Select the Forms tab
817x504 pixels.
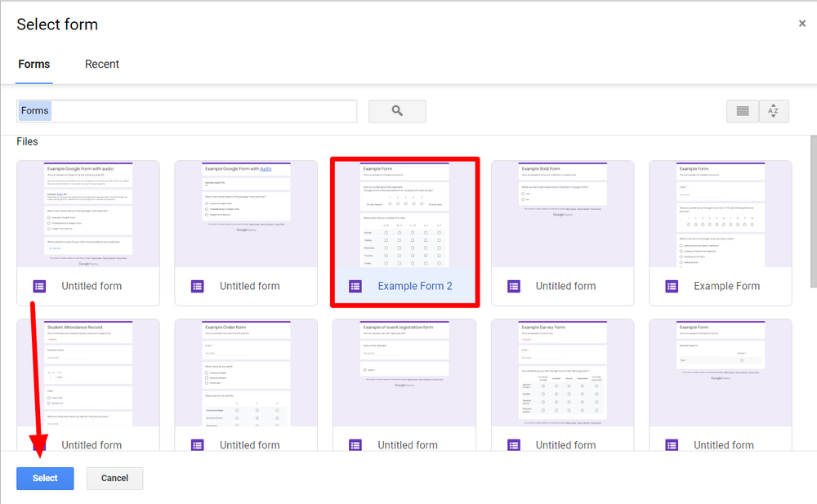tap(33, 64)
